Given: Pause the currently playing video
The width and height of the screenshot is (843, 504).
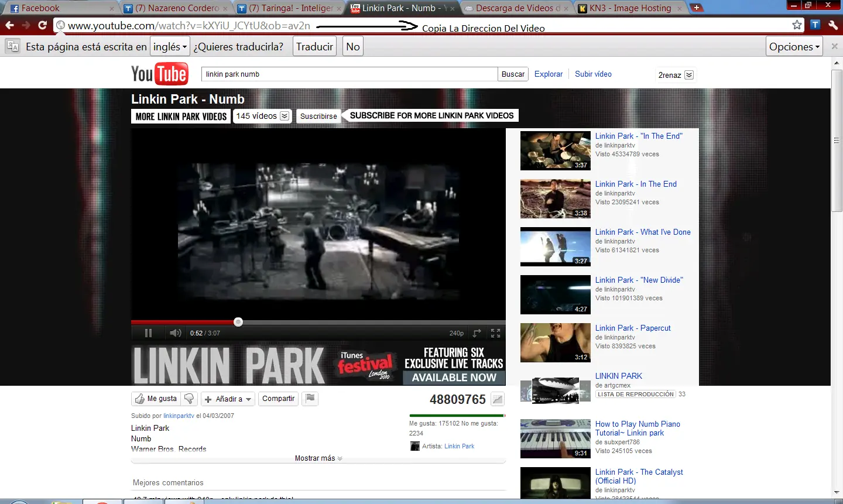Looking at the screenshot, I should point(148,332).
